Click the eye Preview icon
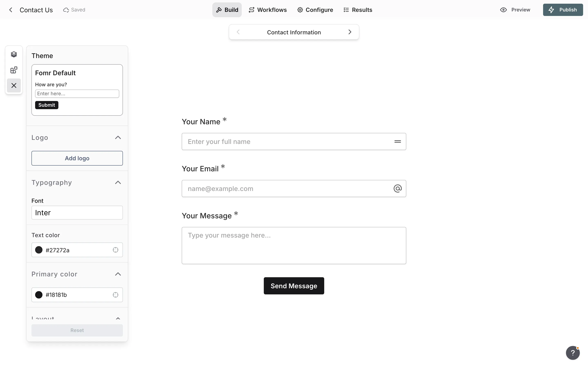This screenshot has height=368, width=588. [503, 10]
